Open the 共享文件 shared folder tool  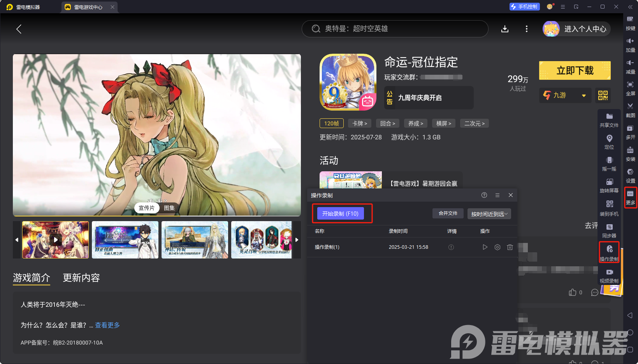click(x=609, y=120)
